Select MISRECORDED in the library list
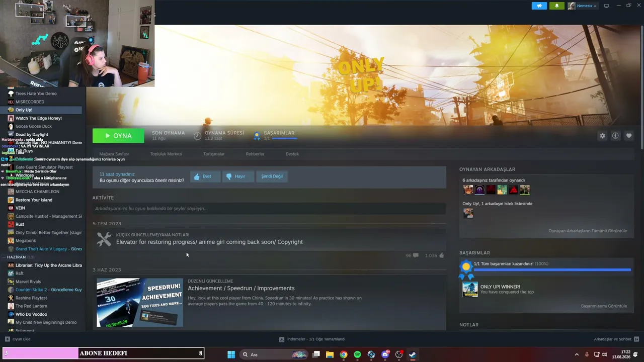 (30, 102)
